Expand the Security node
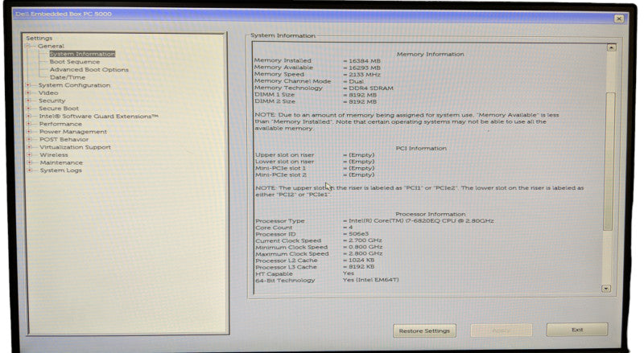644x353 pixels. [28, 101]
